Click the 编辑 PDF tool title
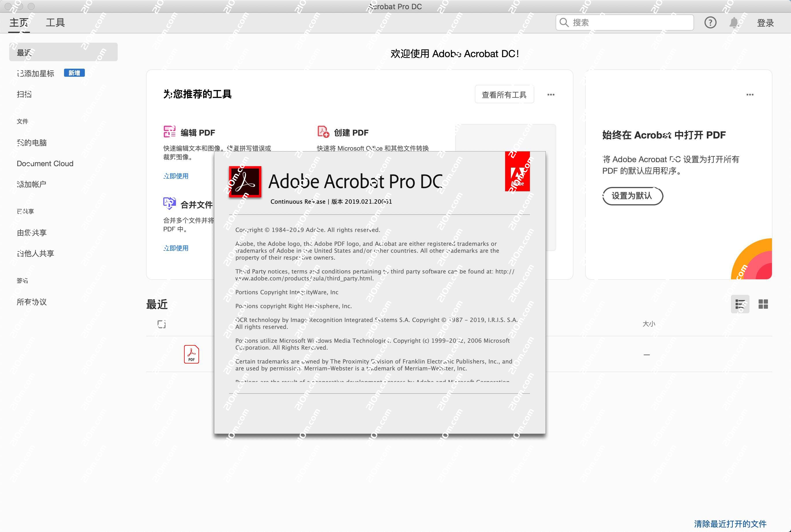 (x=198, y=133)
